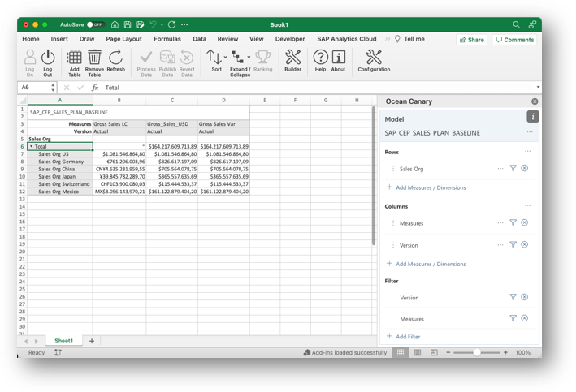This screenshot has height=392, width=576.
Task: Click the zoom slider handle
Action: tap(476, 352)
